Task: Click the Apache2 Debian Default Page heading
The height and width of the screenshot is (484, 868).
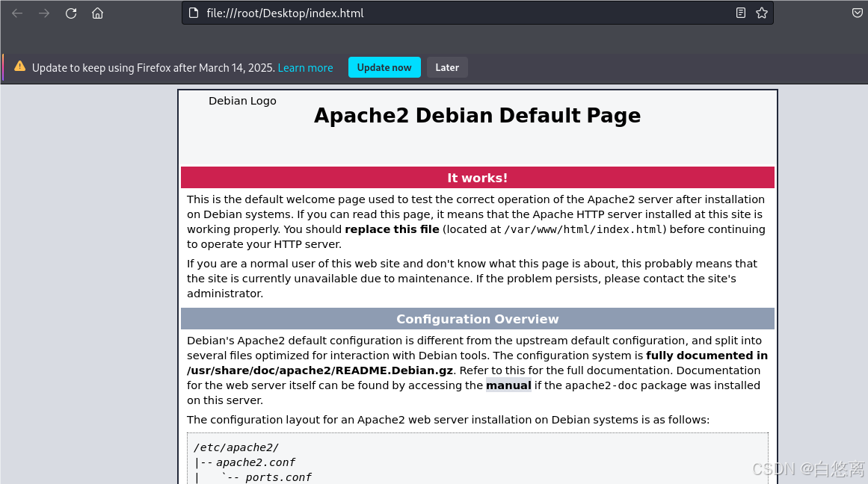Action: 477,116
